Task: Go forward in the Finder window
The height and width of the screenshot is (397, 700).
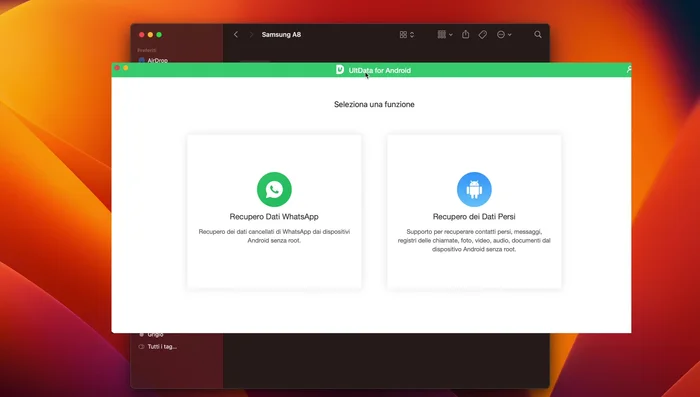Action: click(251, 34)
